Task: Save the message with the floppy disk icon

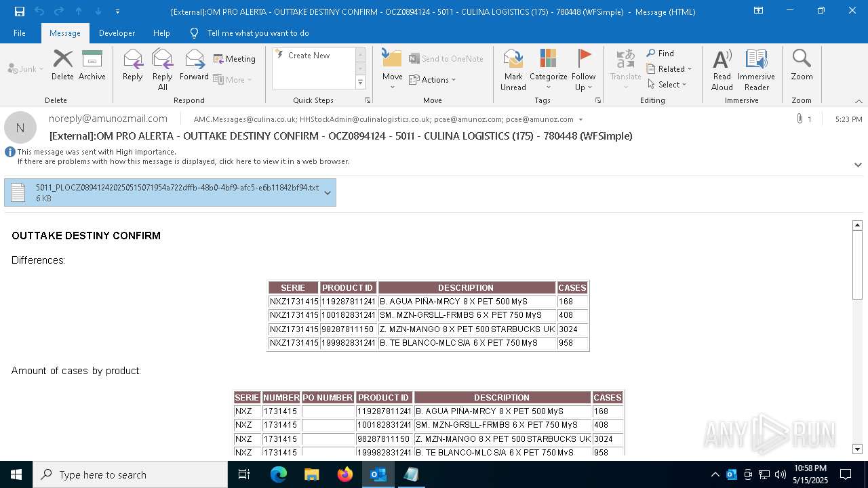Action: click(19, 12)
